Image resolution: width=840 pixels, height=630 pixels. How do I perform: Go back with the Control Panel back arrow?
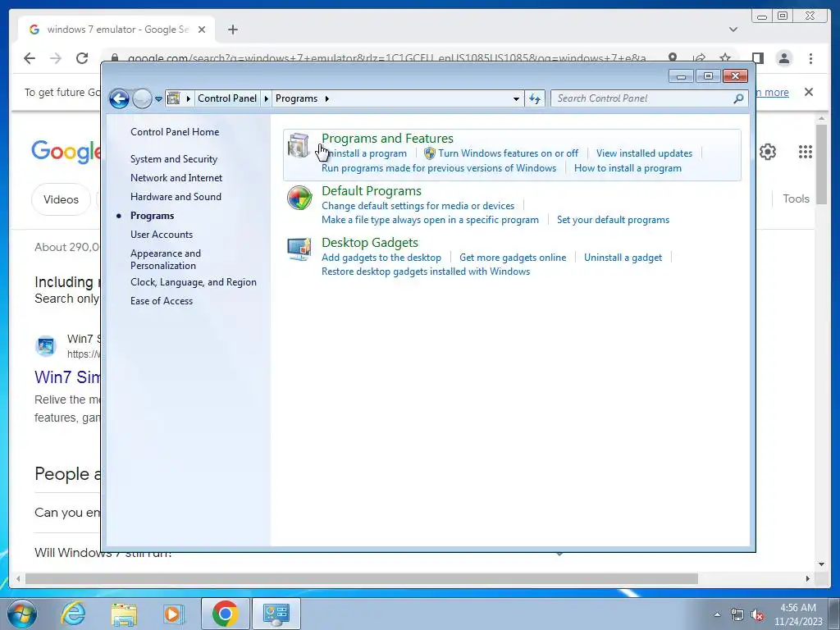(119, 98)
